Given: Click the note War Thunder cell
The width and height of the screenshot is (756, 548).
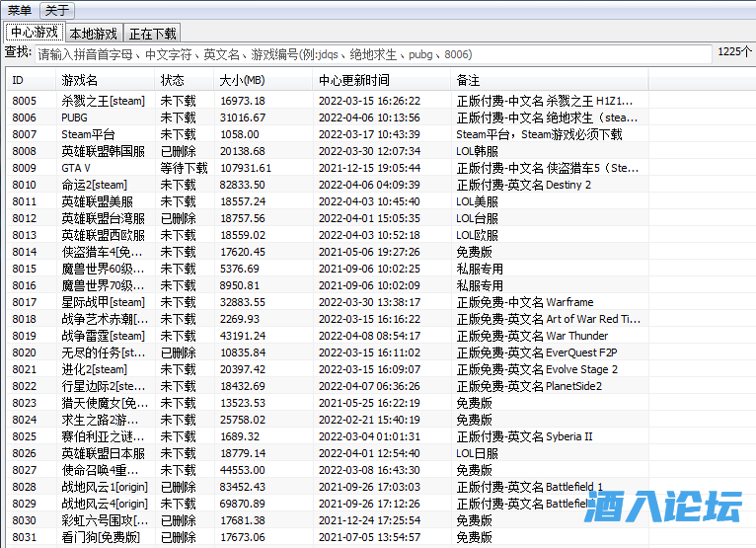Looking at the screenshot, I should tap(532, 336).
